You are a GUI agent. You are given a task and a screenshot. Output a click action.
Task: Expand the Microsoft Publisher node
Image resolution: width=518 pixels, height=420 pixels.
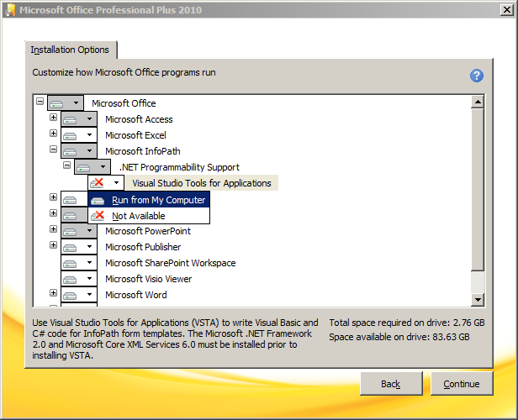[53, 244]
